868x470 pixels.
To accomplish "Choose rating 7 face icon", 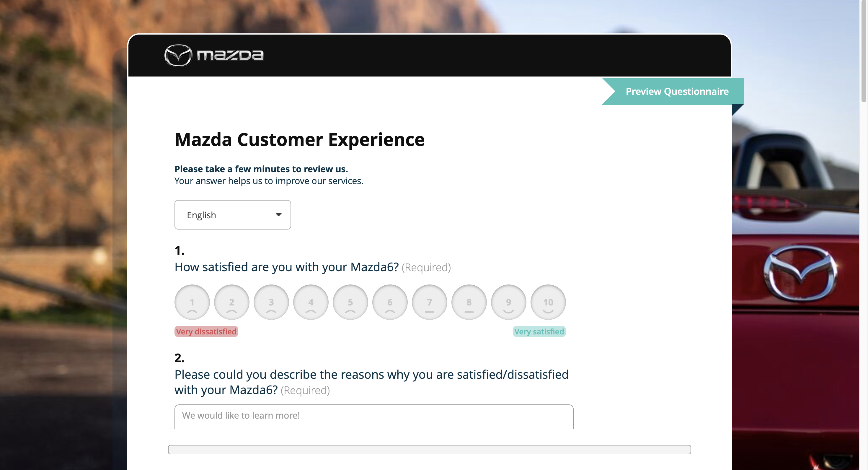I will pos(429,302).
